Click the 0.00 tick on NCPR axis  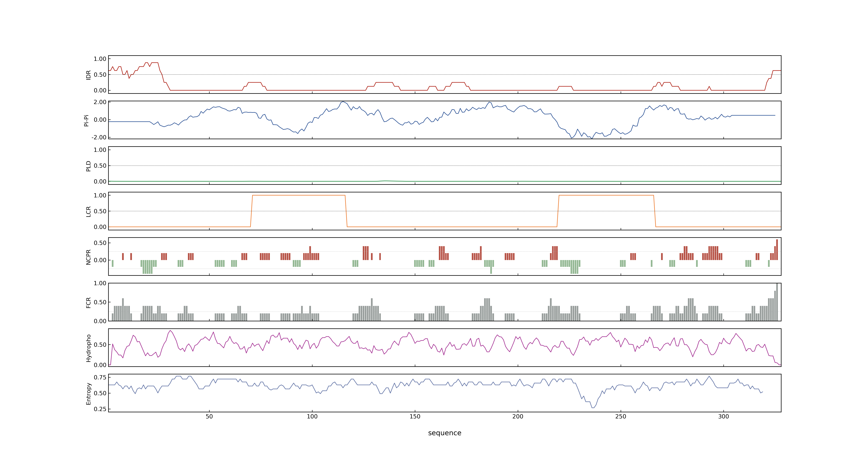coord(100,260)
